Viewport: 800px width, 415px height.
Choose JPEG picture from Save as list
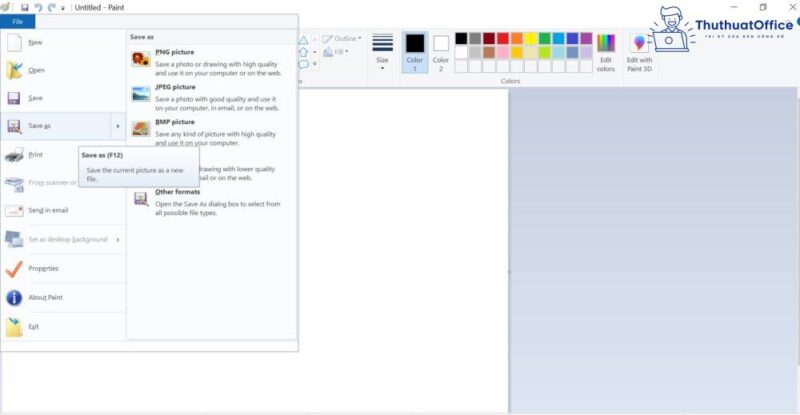(x=175, y=87)
